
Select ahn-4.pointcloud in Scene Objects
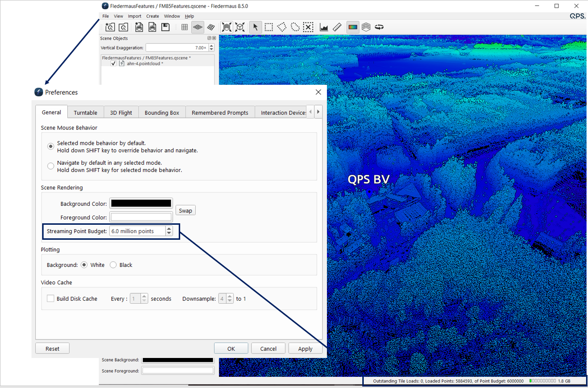coord(145,63)
